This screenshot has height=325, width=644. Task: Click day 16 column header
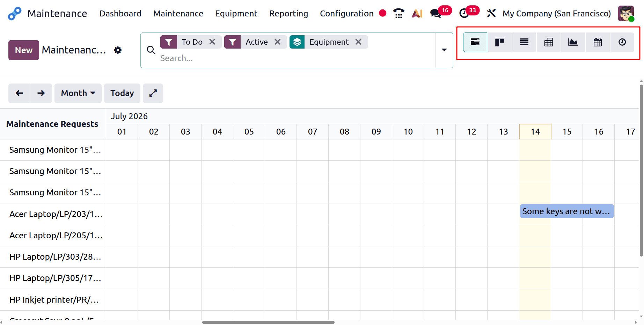pyautogui.click(x=599, y=132)
